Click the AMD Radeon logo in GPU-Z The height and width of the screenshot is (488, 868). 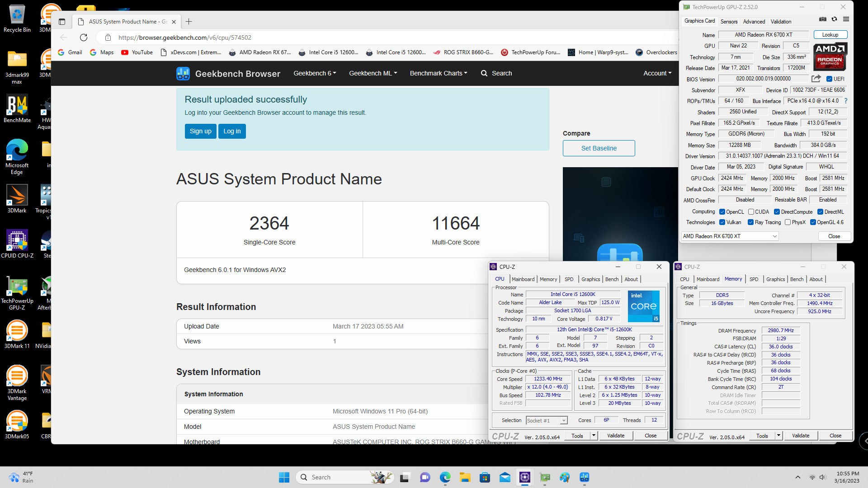(x=830, y=56)
